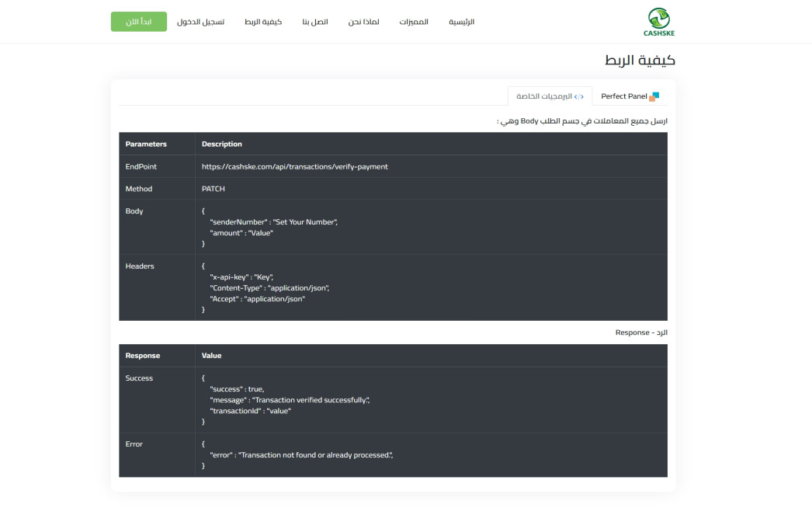
Task: Click the "Accept" header line
Action: (x=258, y=298)
